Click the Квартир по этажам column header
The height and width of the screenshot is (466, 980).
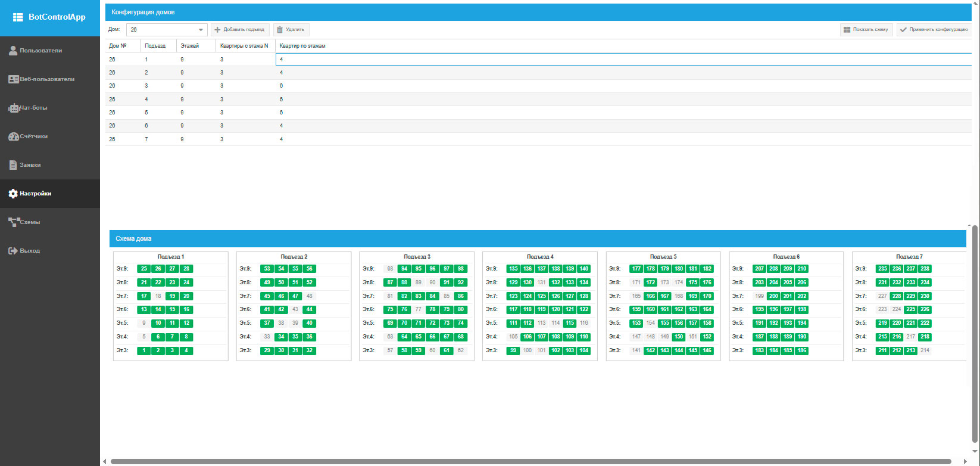(x=623, y=46)
